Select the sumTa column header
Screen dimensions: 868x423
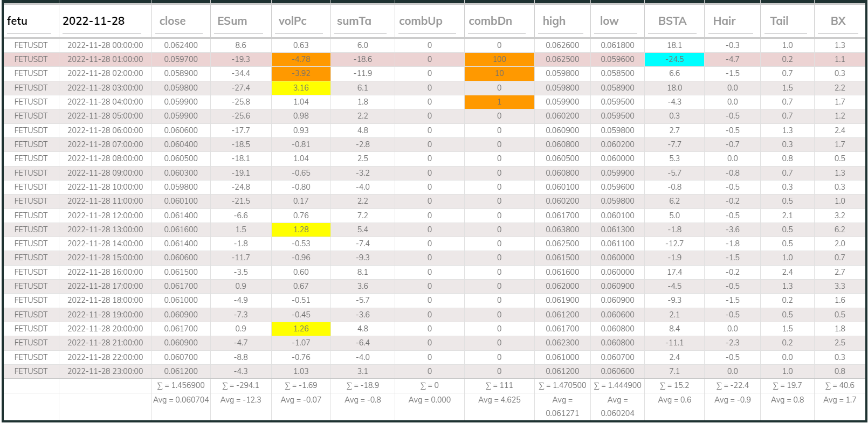coord(354,21)
